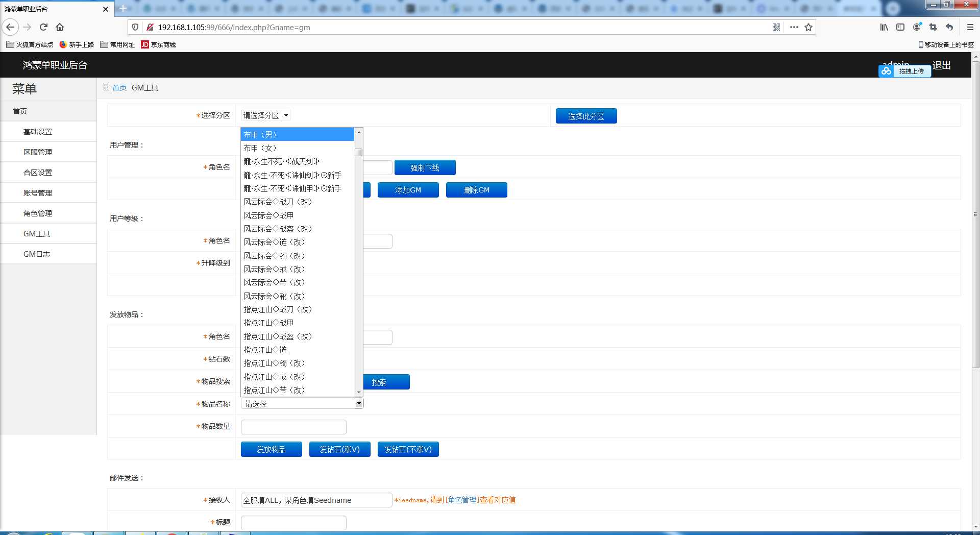The height and width of the screenshot is (535, 980).
Task: Click the screenshot crop tool icon
Action: pos(933,27)
